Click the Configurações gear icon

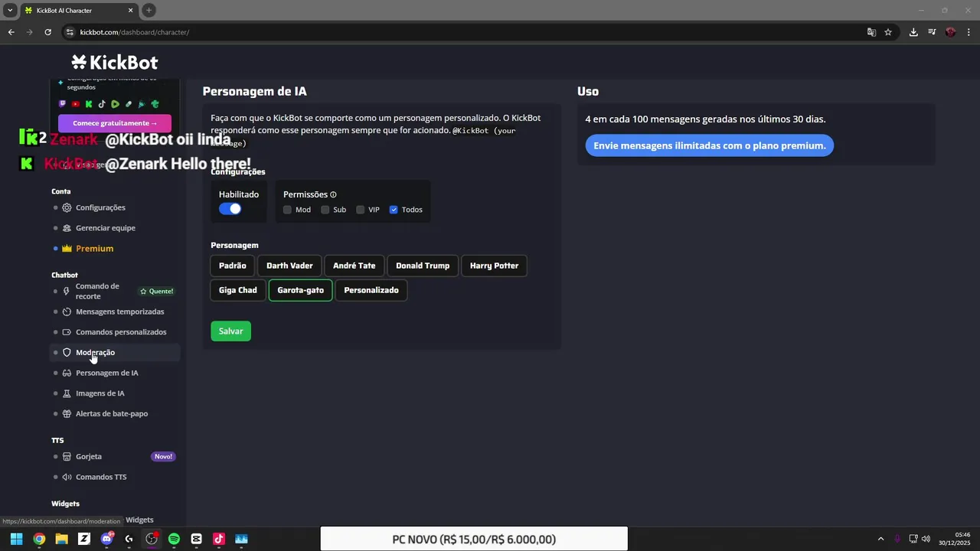(x=67, y=207)
